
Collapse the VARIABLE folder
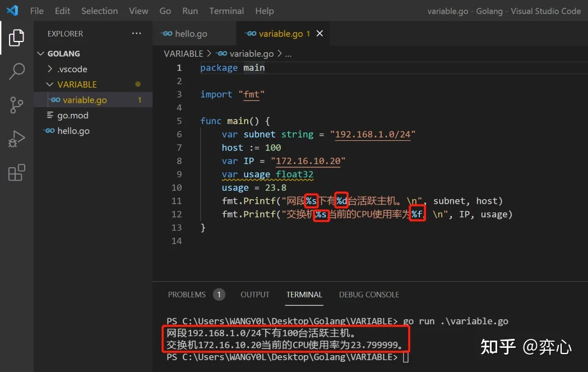click(x=49, y=85)
